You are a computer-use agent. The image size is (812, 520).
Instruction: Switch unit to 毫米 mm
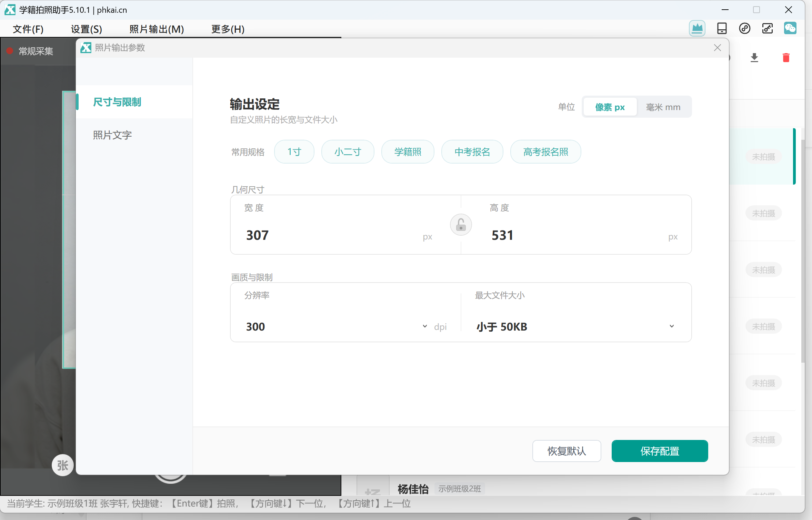click(663, 107)
